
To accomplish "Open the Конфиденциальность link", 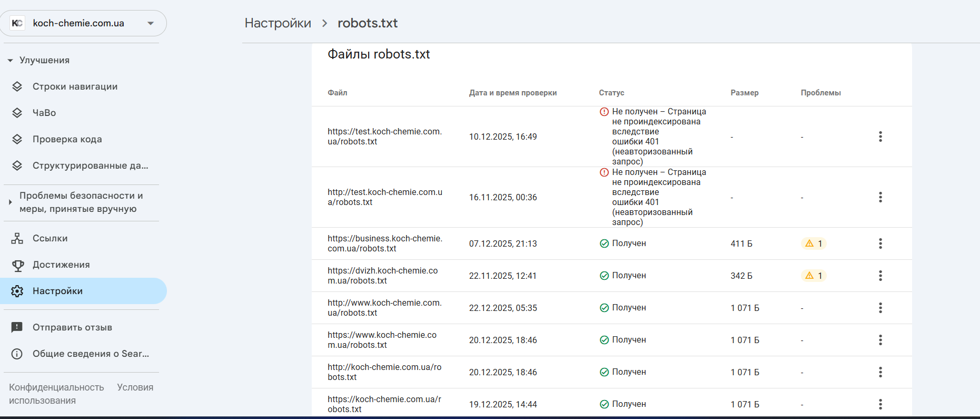I will coord(56,387).
